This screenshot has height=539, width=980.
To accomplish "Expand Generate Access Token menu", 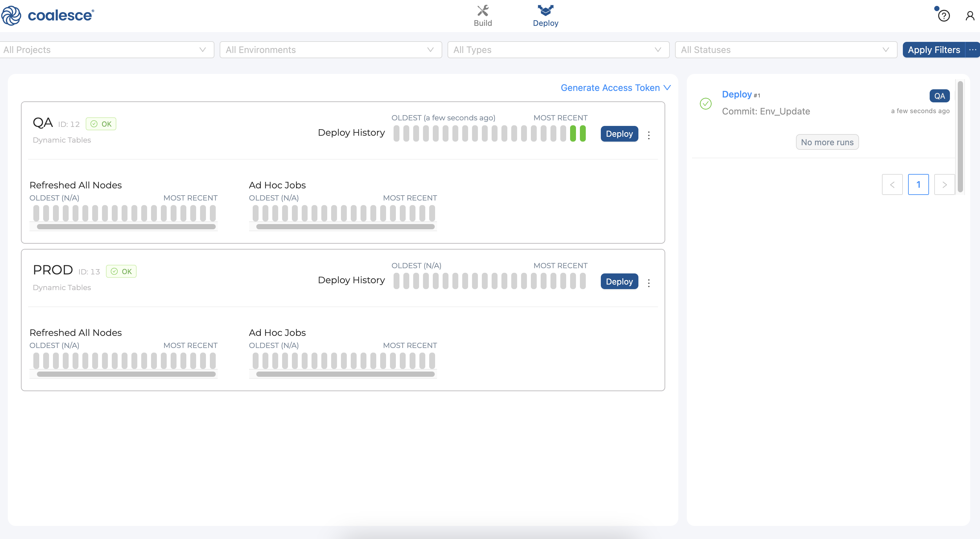I will (x=615, y=88).
